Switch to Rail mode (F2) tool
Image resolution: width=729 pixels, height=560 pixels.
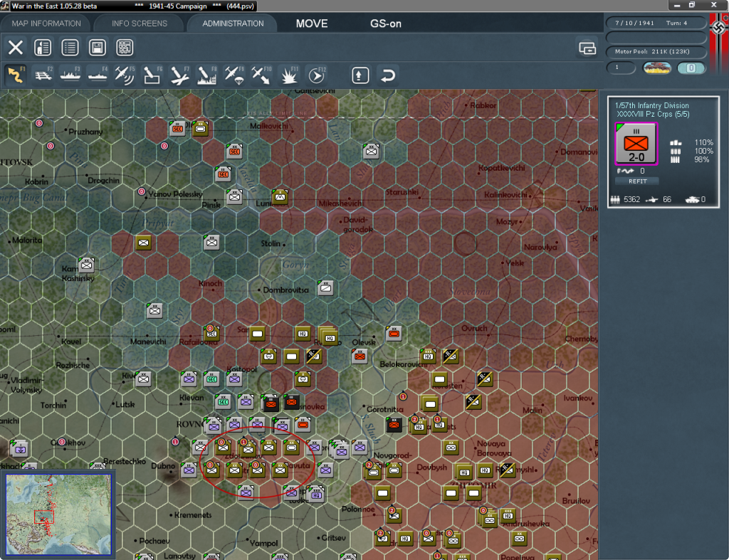tap(43, 75)
